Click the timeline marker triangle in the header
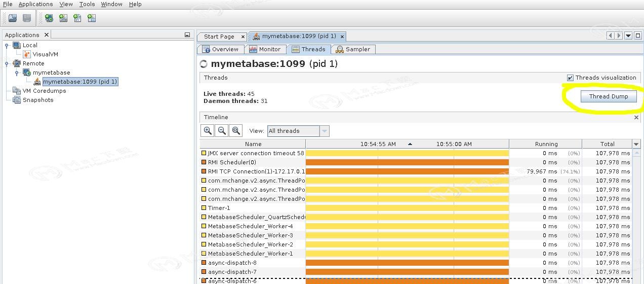The height and width of the screenshot is (284, 644). point(410,144)
